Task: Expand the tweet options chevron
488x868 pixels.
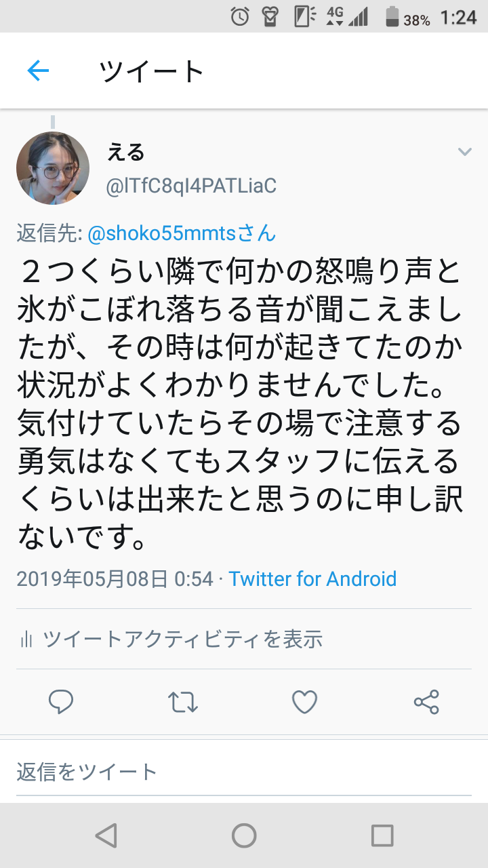Action: coord(464,151)
